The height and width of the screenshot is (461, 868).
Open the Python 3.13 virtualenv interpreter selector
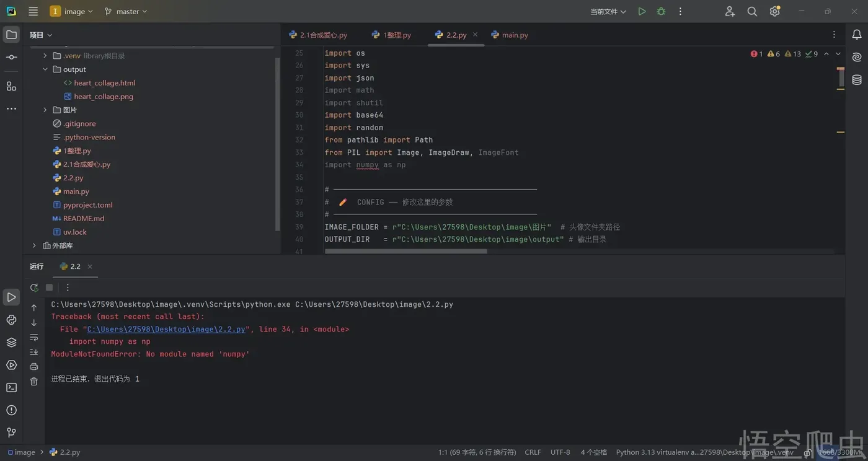(x=705, y=452)
